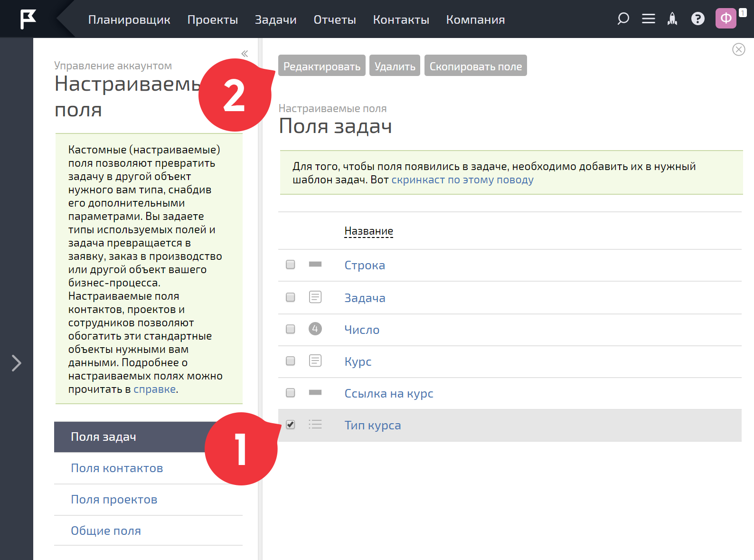754x560 pixels.
Task: Open Проекты in top menu
Action: tap(213, 19)
